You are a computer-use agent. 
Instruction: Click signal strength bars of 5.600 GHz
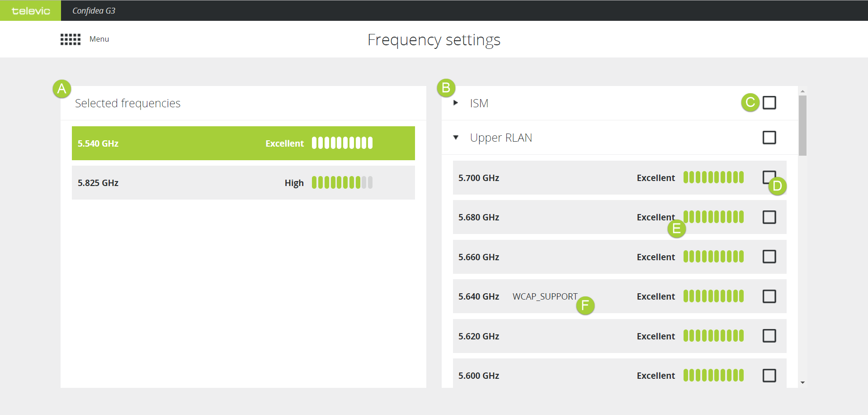713,375
